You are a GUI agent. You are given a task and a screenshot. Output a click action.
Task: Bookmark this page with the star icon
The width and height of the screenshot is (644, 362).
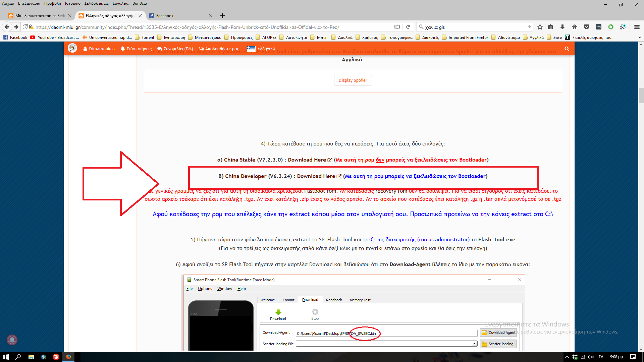[540, 27]
